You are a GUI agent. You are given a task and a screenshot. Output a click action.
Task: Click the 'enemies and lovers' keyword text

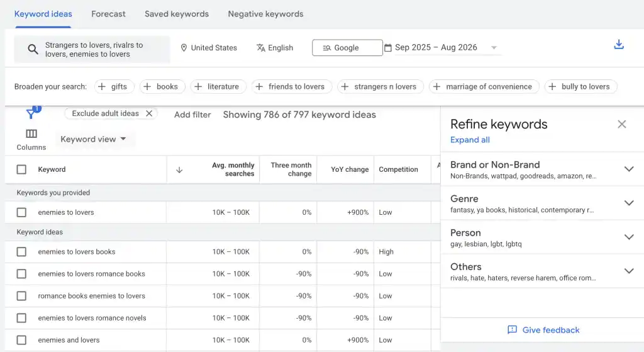[x=69, y=340]
